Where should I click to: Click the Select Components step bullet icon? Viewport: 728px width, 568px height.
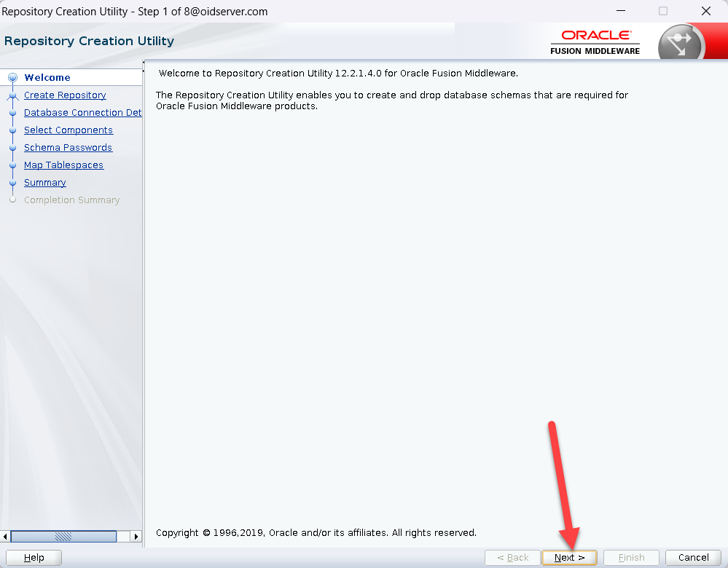pyautogui.click(x=12, y=130)
